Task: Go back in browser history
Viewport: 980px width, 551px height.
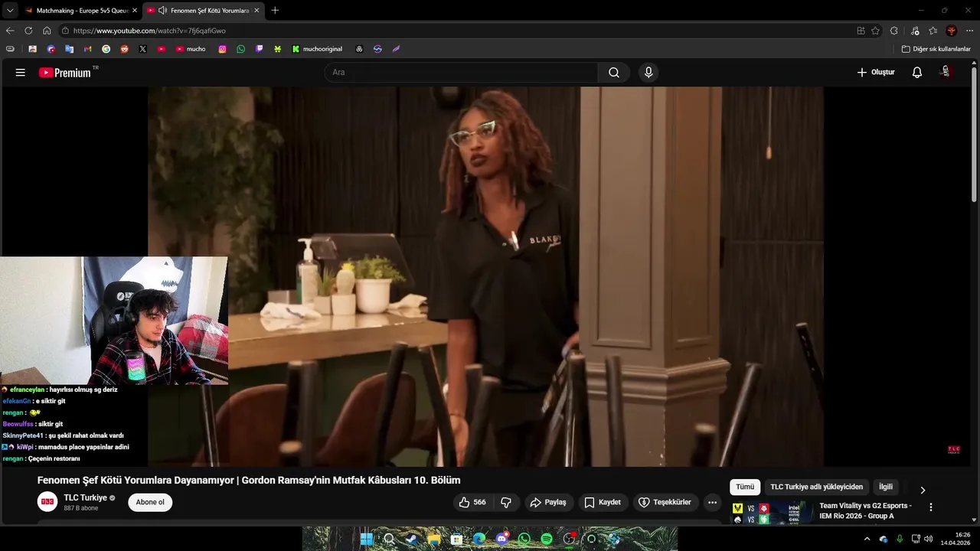Action: (10, 31)
